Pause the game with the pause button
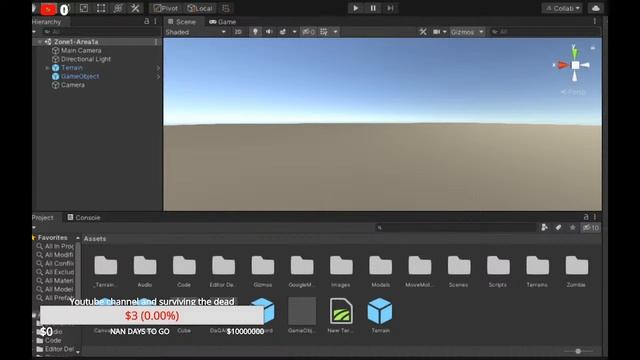640x360 pixels. tap(373, 8)
